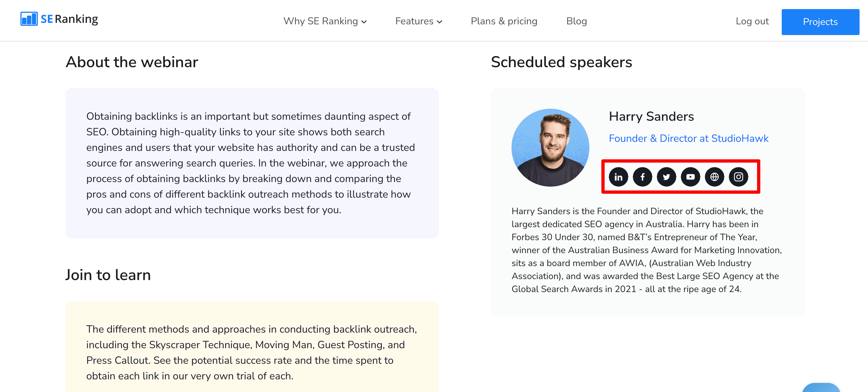Click the Facebook icon for Harry Sanders
This screenshot has width=868, height=392.
pos(643,177)
